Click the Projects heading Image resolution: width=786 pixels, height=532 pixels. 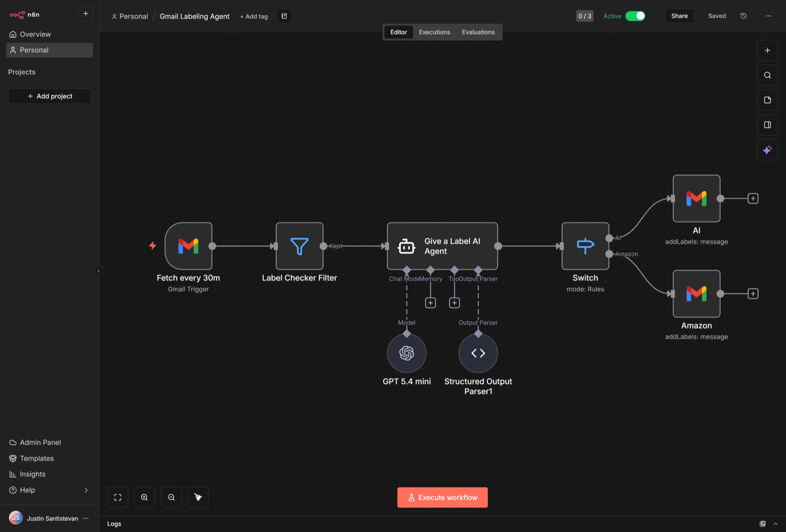point(22,72)
